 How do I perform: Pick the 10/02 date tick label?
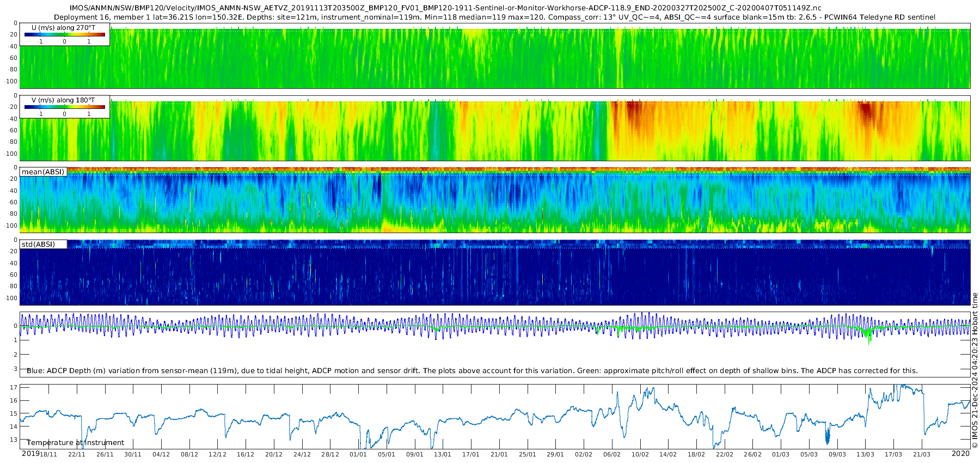pos(640,454)
